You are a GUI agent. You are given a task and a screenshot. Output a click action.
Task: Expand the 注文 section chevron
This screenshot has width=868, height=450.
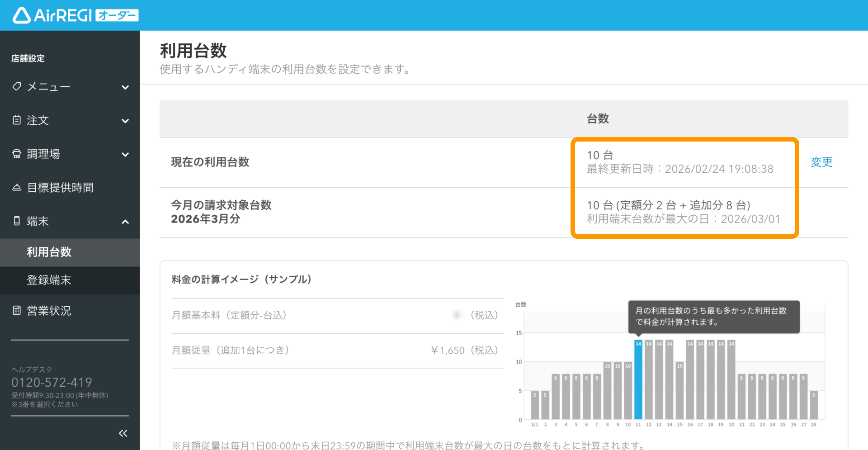click(x=125, y=121)
